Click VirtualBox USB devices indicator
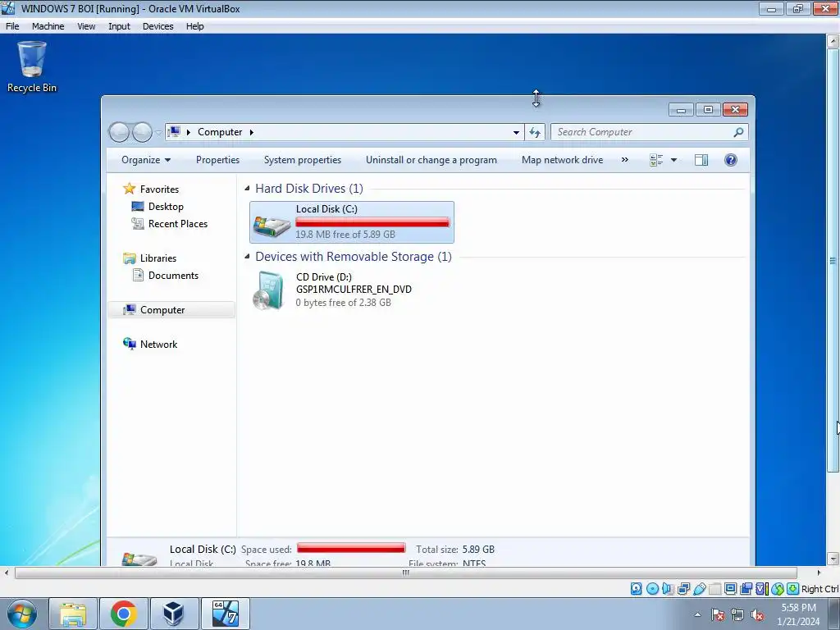Screen dimensions: 840x630 point(699,589)
